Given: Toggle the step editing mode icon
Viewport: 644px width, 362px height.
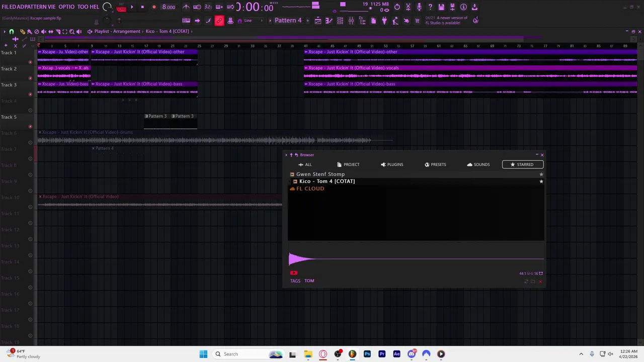Looking at the screenshot, I should tap(208, 21).
